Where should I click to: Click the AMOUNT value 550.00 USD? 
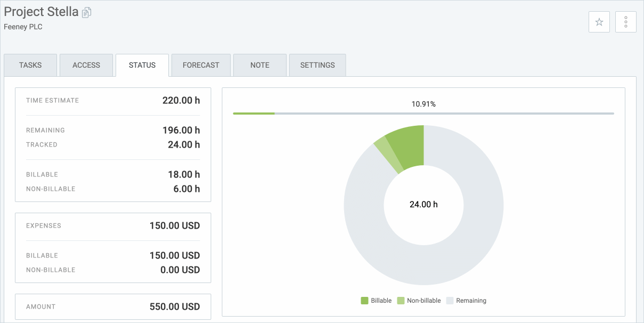(175, 306)
